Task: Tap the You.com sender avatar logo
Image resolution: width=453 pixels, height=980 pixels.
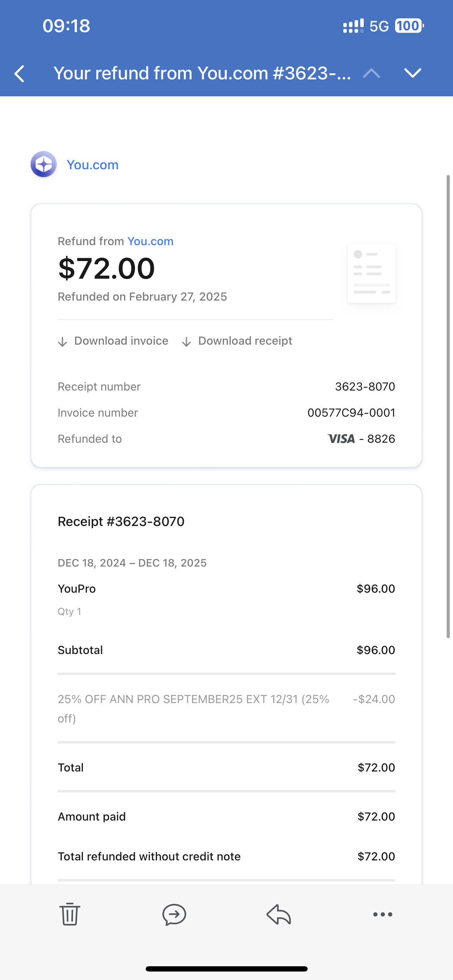Action: tap(44, 164)
